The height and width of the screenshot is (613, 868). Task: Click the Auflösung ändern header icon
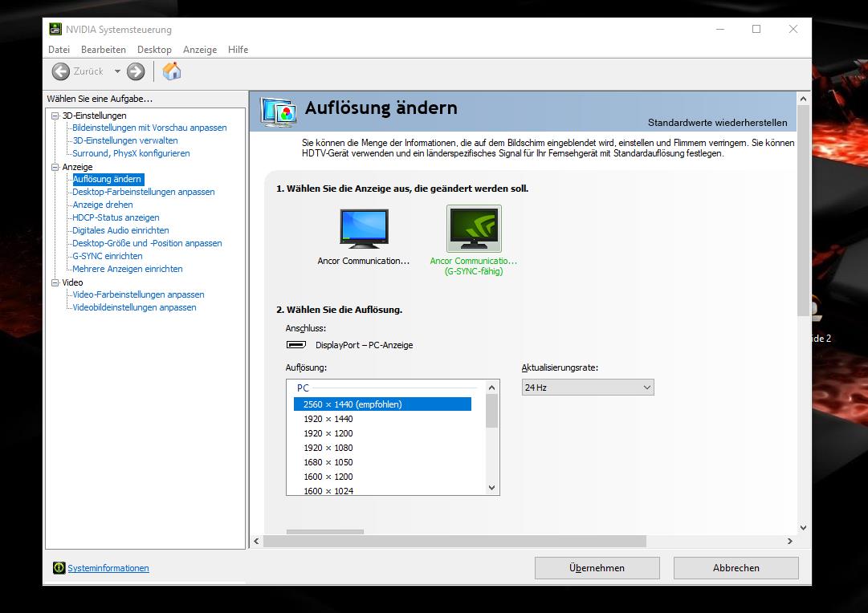(279, 112)
